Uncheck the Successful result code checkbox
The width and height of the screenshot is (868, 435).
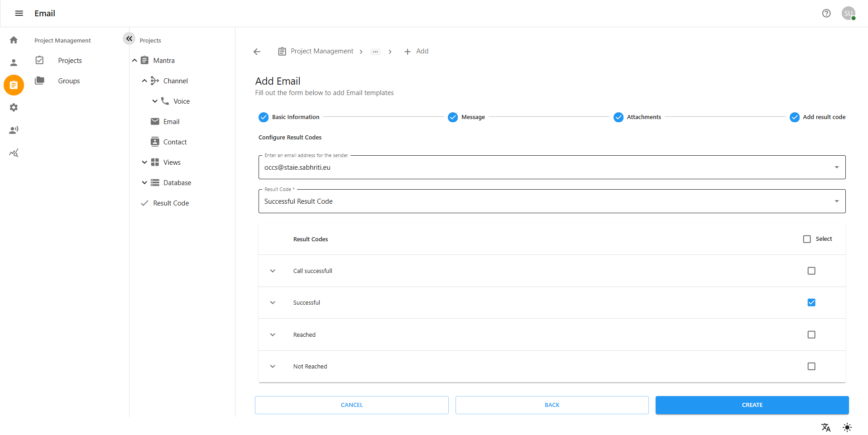point(811,302)
